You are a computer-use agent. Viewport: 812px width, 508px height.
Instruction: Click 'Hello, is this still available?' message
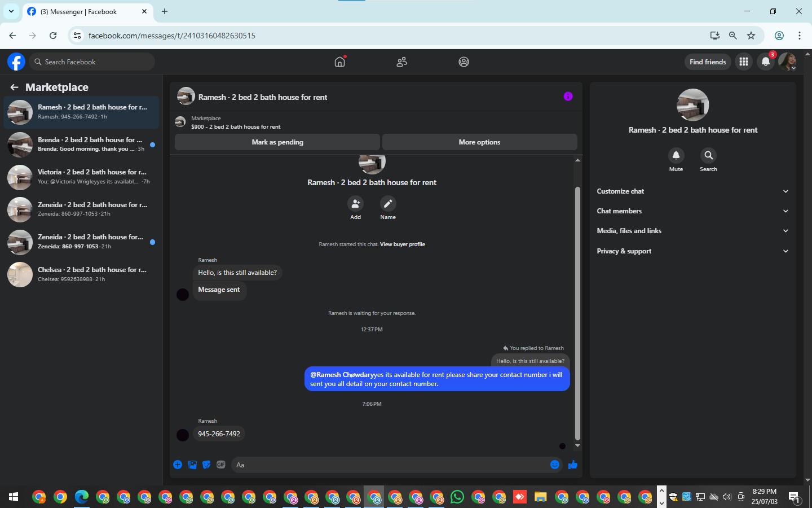237,273
